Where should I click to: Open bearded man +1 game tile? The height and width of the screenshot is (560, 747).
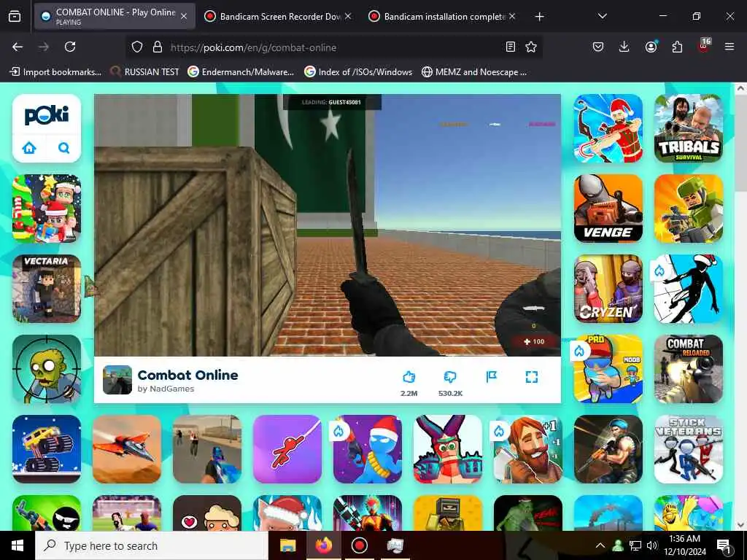pyautogui.click(x=528, y=449)
